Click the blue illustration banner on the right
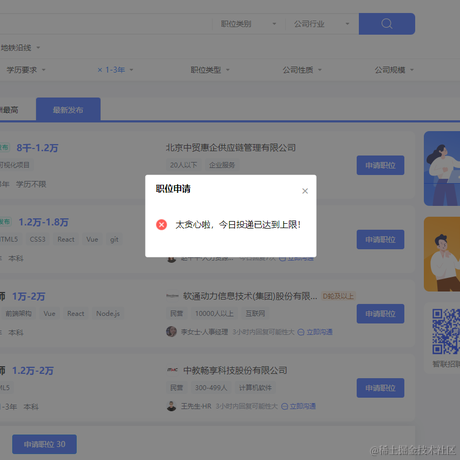Viewport: 460px width, 460px height. tap(442, 169)
